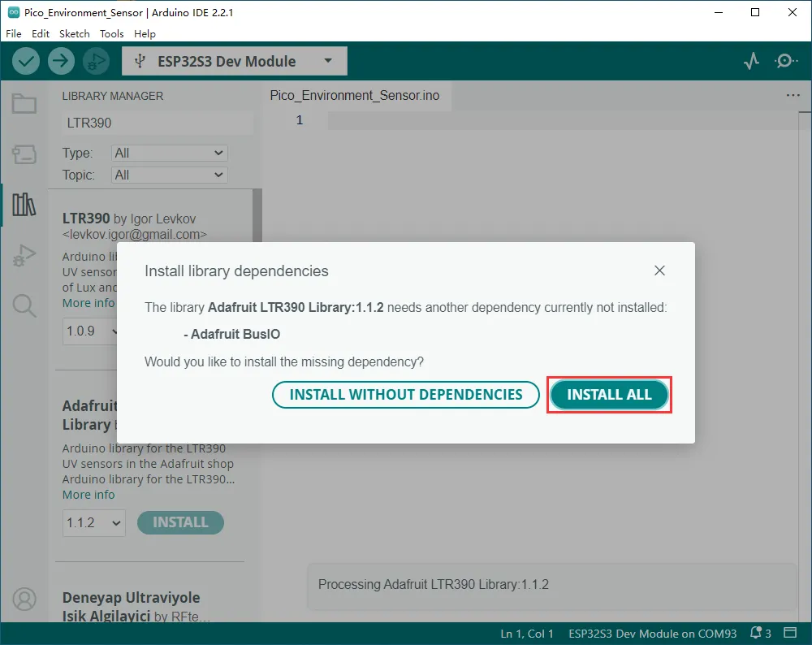Open More info link under Adafruit LTR390 description
The width and height of the screenshot is (812, 645).
tap(89, 495)
